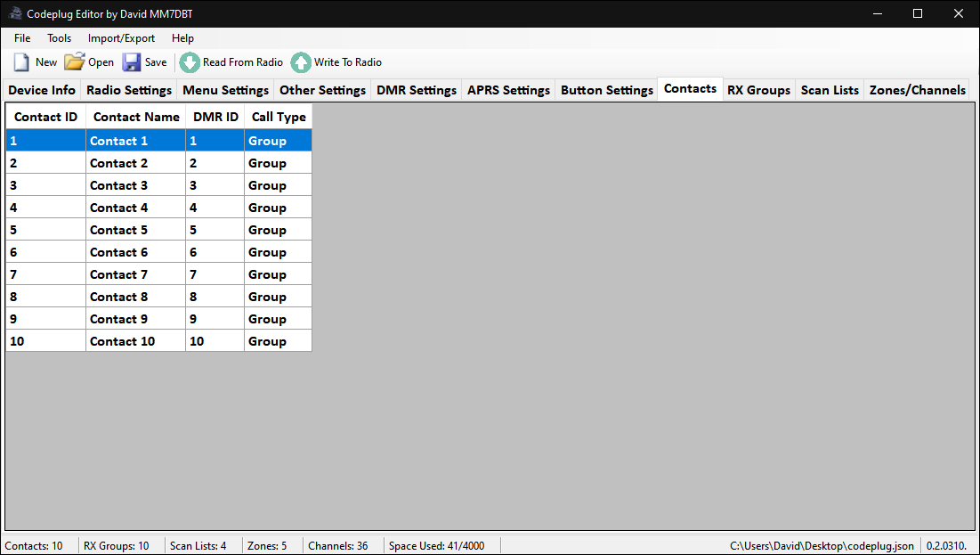The height and width of the screenshot is (555, 980).
Task: Click the Call Type column header
Action: coord(279,117)
